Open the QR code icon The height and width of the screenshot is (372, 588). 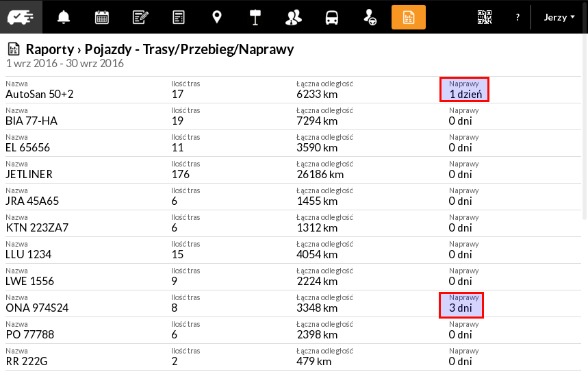click(x=485, y=17)
